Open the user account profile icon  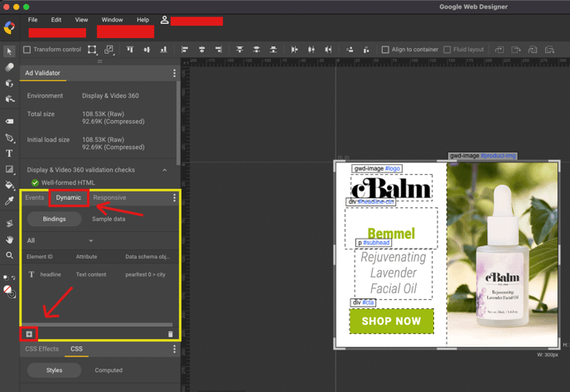pyautogui.click(x=164, y=20)
